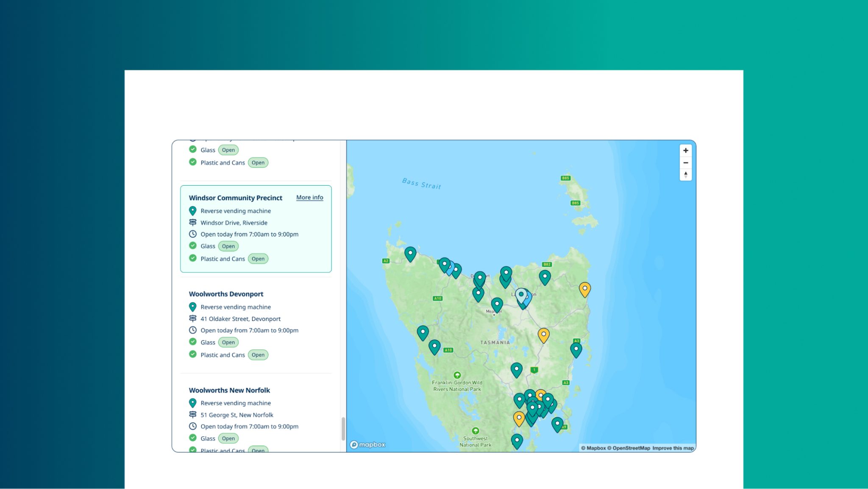Zoom in on the map
Viewport: 868px width, 489px height.
pyautogui.click(x=685, y=151)
